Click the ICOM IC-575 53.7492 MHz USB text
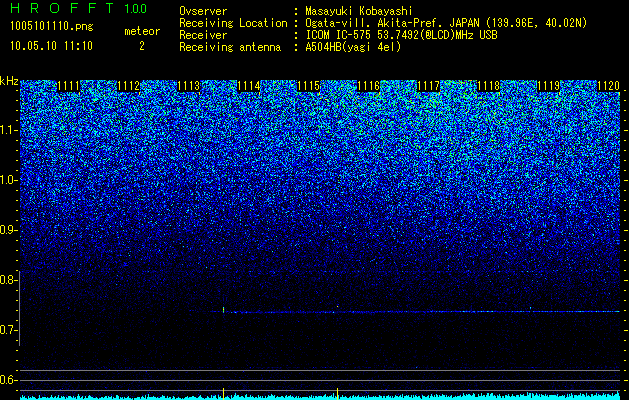 point(401,35)
